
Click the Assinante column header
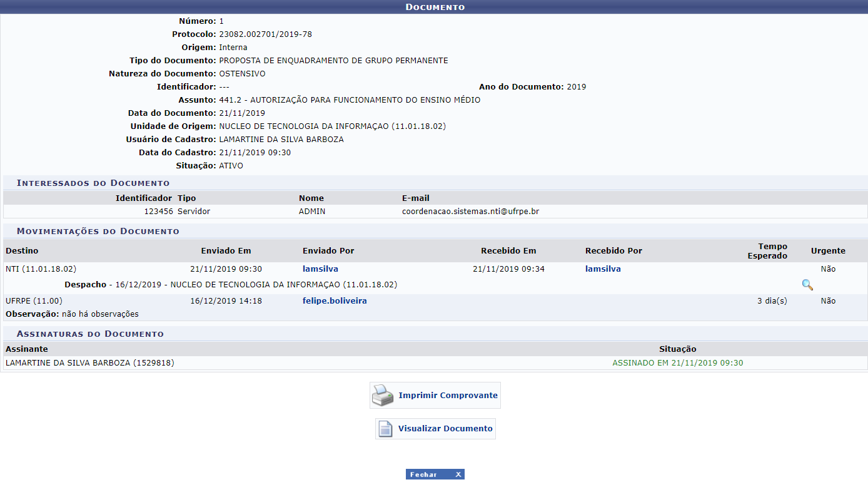click(x=27, y=349)
